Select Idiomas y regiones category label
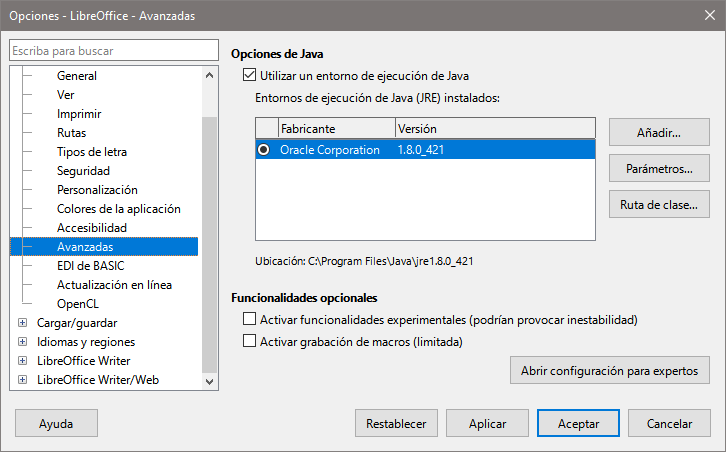The height and width of the screenshot is (452, 726). coord(86,342)
